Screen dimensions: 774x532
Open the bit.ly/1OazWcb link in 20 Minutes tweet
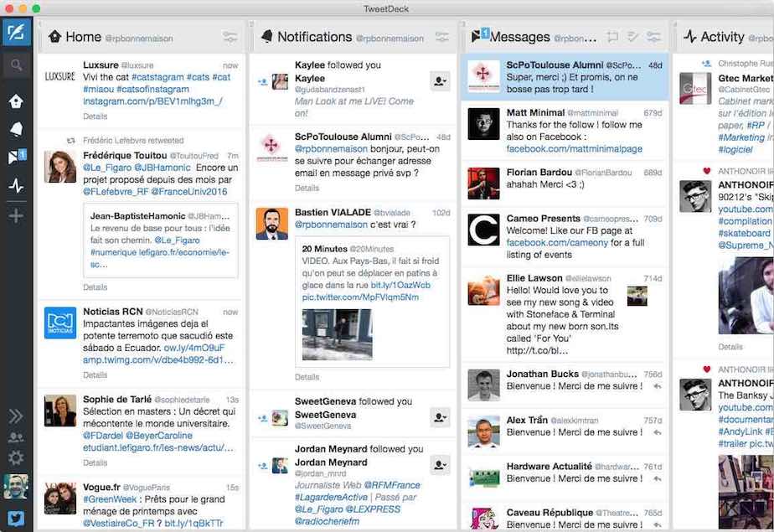(400, 285)
